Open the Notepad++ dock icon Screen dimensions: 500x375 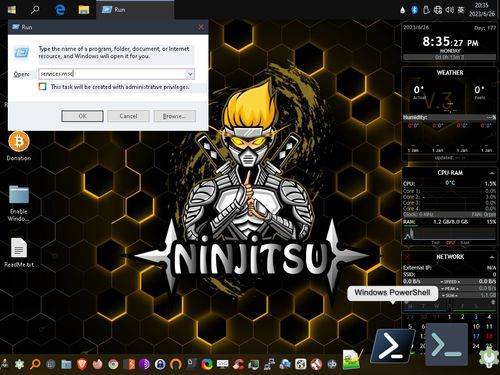[351, 359]
